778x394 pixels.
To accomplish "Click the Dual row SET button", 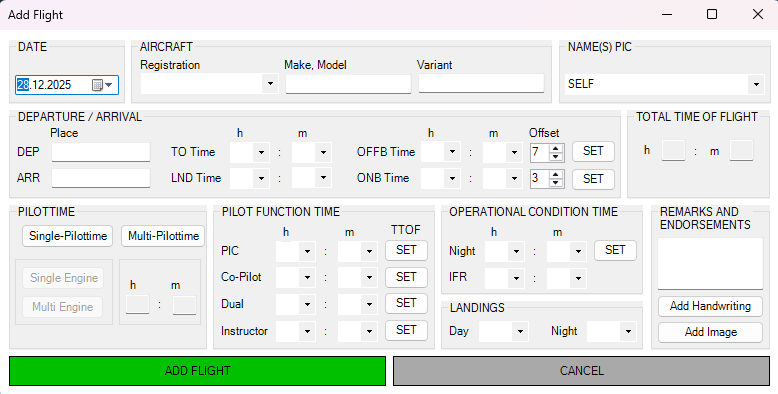I will pyautogui.click(x=406, y=304).
